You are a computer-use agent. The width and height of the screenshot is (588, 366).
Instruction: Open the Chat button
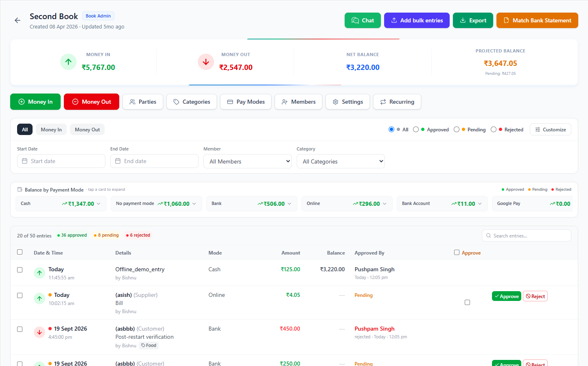[363, 20]
